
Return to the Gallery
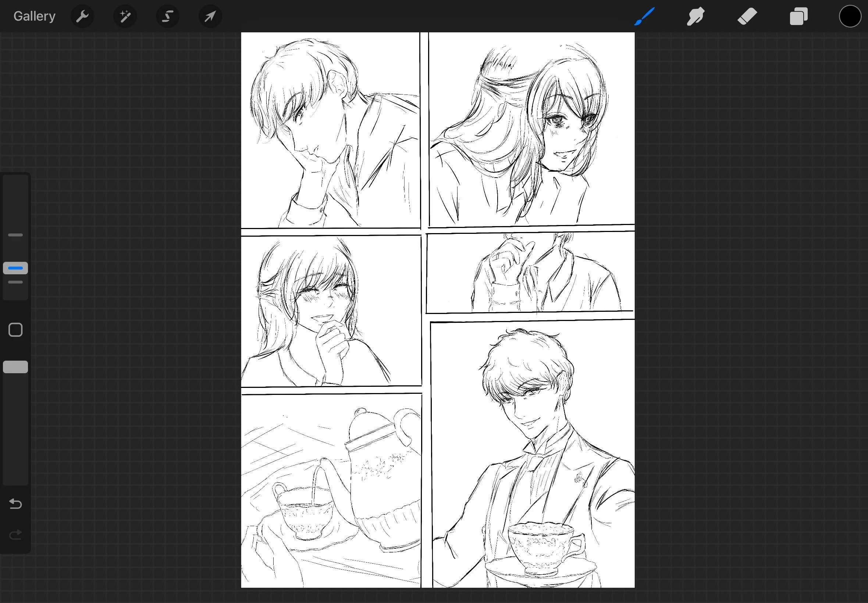point(34,16)
